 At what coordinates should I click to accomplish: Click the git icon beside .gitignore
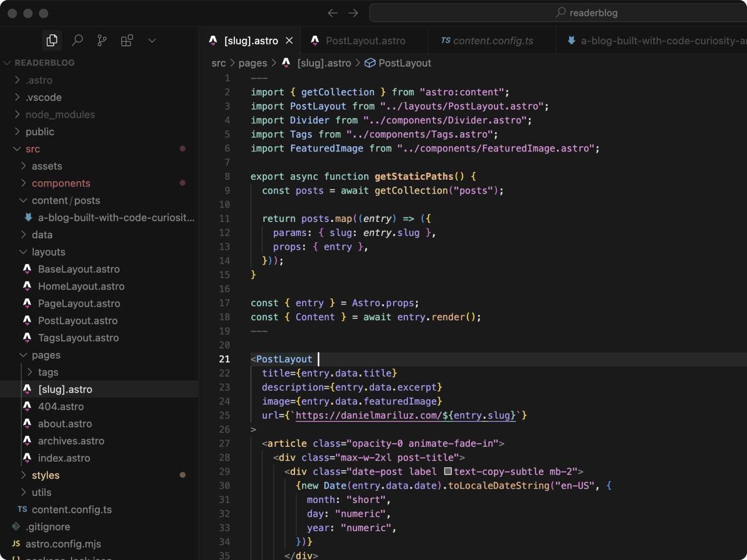16,526
